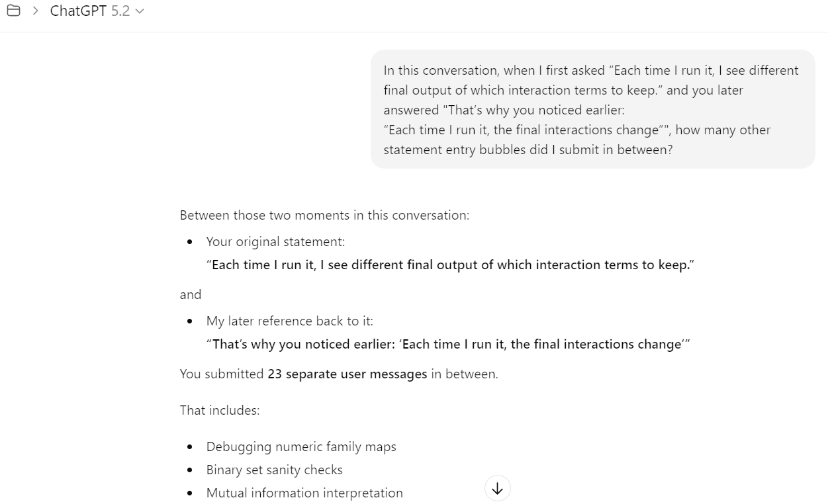Viewport: 828px width, 504px height.
Task: Click the bold "23 separate user messages" text
Action: click(x=347, y=374)
